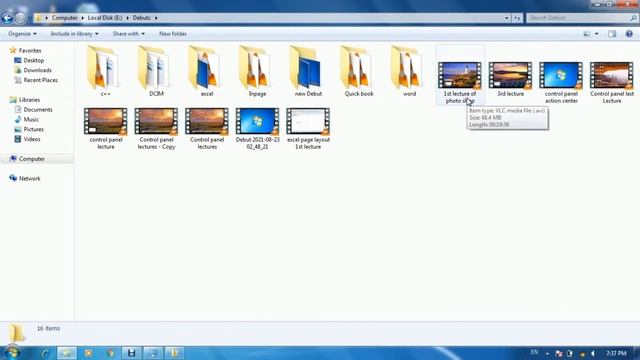The image size is (640, 360).
Task: Open the DCIM folder
Action: [x=156, y=71]
